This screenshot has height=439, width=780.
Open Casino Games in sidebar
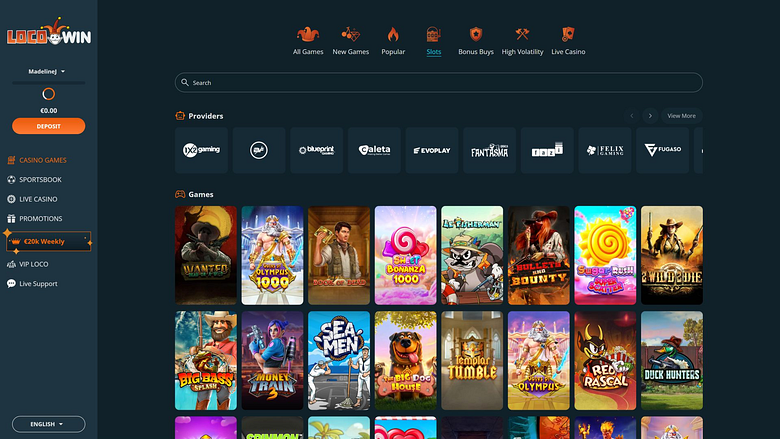tap(37, 160)
